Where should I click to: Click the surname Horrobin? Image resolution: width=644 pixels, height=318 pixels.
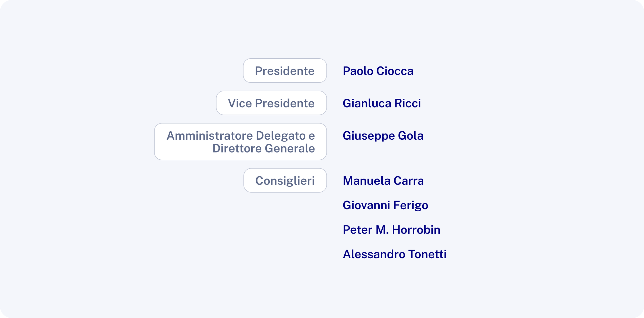click(x=416, y=230)
